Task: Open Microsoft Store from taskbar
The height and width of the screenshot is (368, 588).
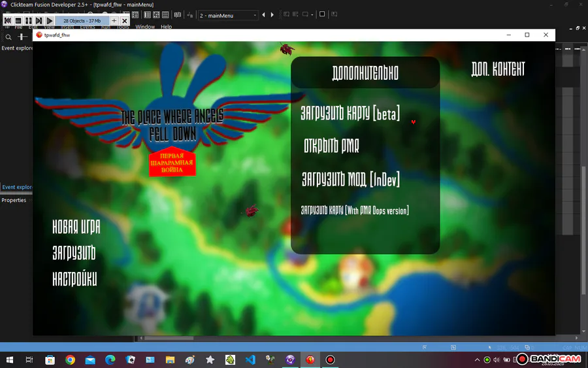Action: coord(50,360)
